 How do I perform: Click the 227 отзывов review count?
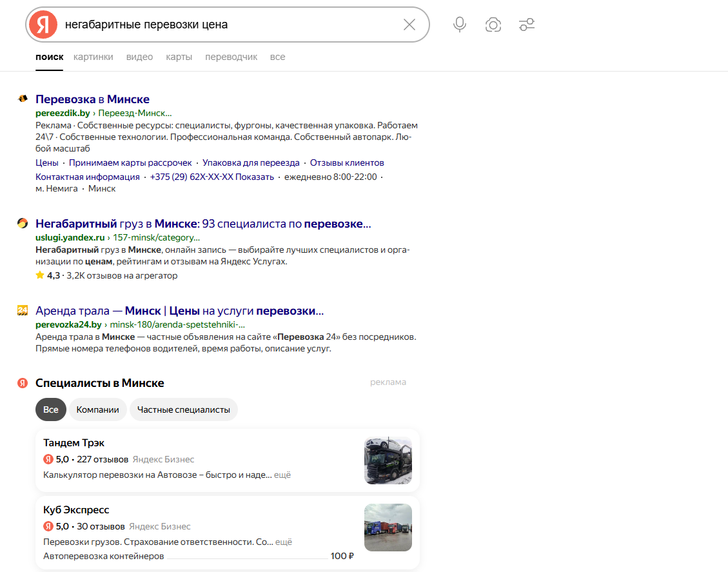click(103, 459)
